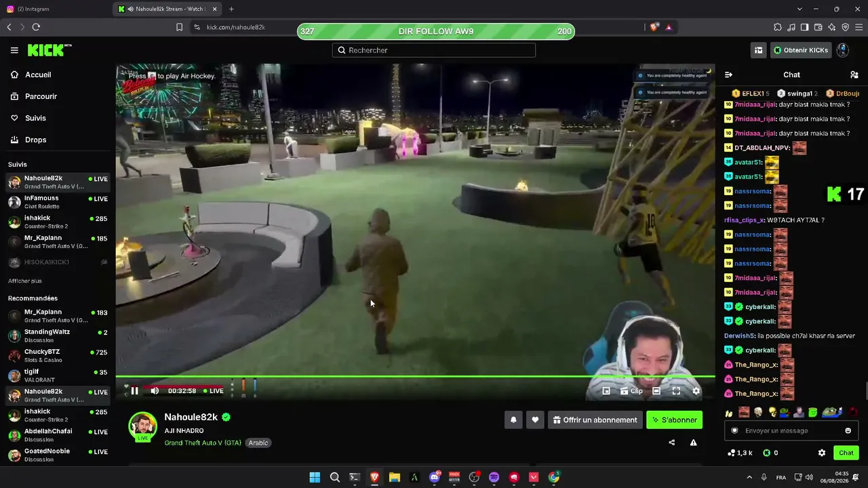The width and height of the screenshot is (868, 488).
Task: Collapse the chat panel with arrow icon
Action: tap(728, 75)
